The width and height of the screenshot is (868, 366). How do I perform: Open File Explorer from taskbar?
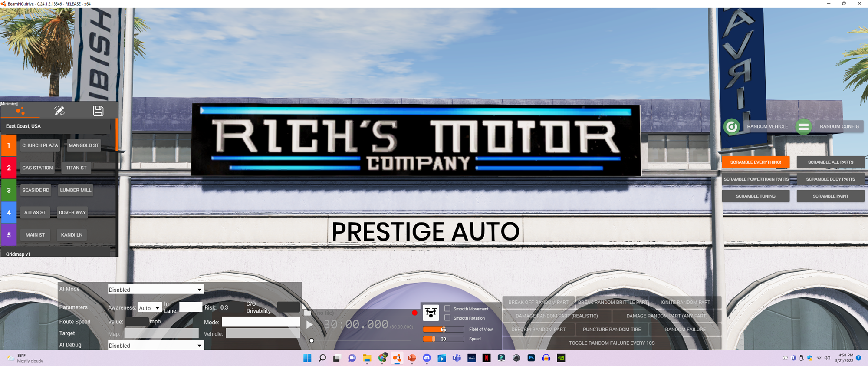pyautogui.click(x=367, y=358)
